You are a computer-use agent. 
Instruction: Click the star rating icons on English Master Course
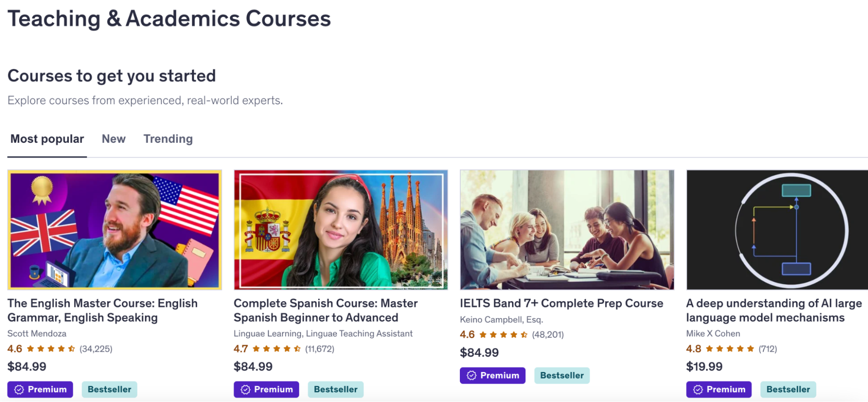coord(50,348)
